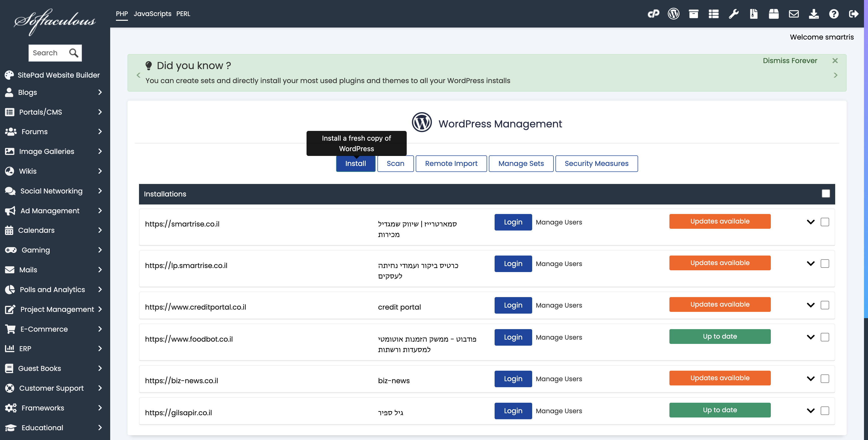Select the checkbox for gilsapir.co.il installation
The image size is (868, 440).
click(824, 411)
